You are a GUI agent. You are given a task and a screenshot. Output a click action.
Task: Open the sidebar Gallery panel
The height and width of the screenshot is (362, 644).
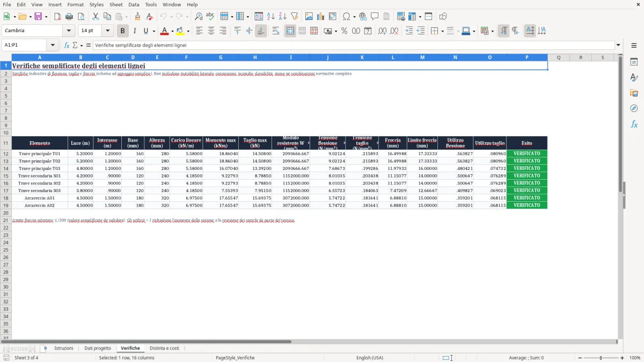click(634, 93)
